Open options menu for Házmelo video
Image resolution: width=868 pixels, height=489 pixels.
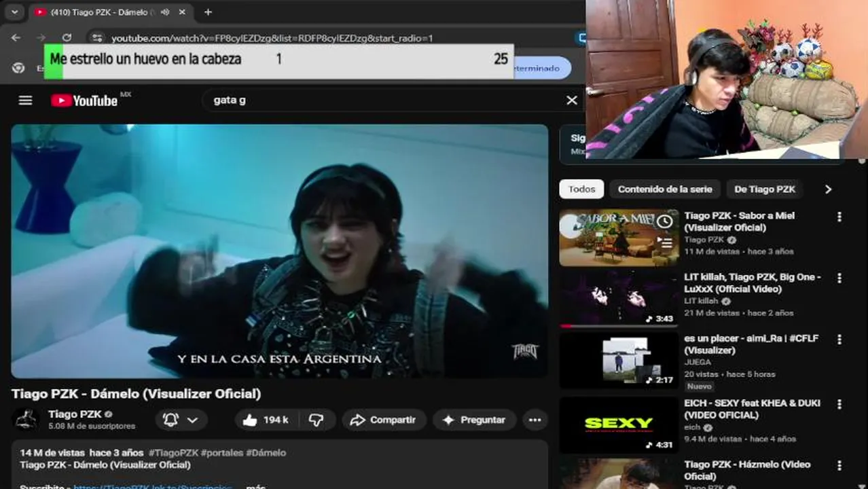pyautogui.click(x=839, y=466)
